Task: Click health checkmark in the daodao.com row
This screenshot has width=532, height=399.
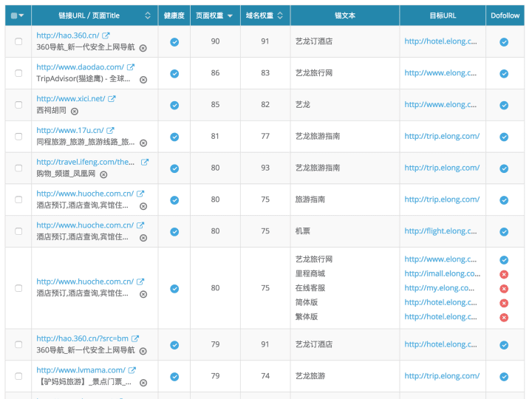Action: tap(174, 74)
